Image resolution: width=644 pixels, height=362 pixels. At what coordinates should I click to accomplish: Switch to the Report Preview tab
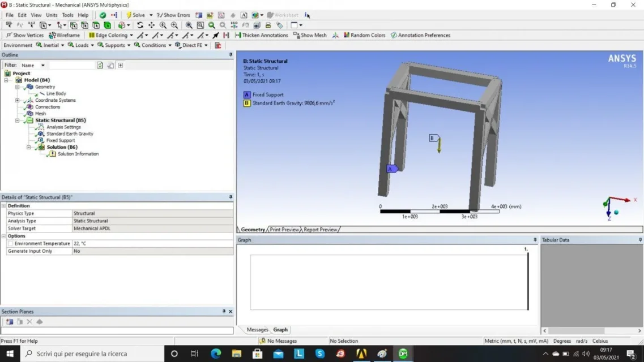point(321,230)
